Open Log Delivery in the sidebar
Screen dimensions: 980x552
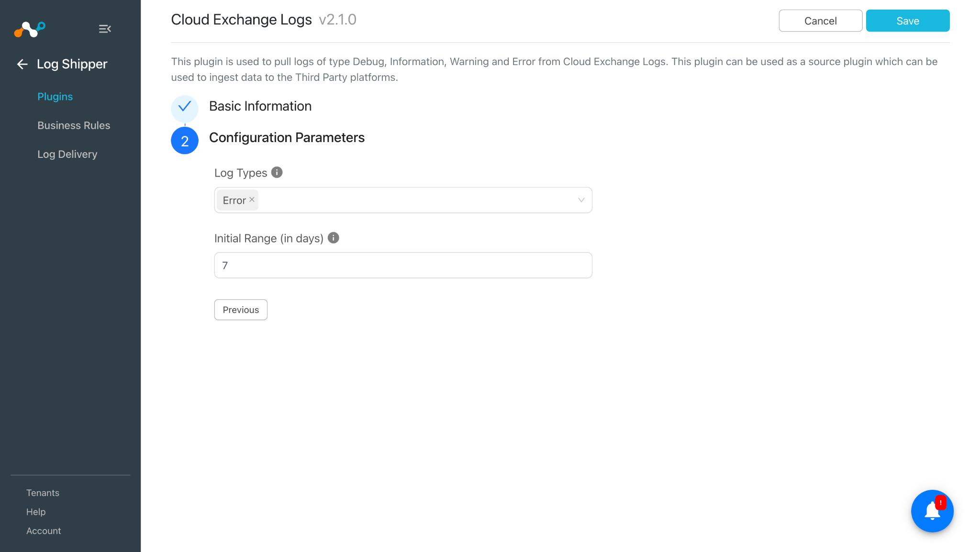coord(67,154)
